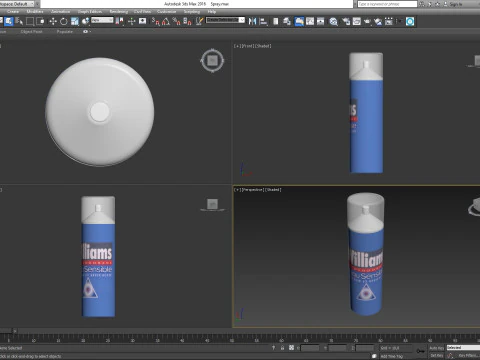The image size is (480, 360).
Task: Click the Front viewport label menu
Action: pyautogui.click(x=248, y=46)
